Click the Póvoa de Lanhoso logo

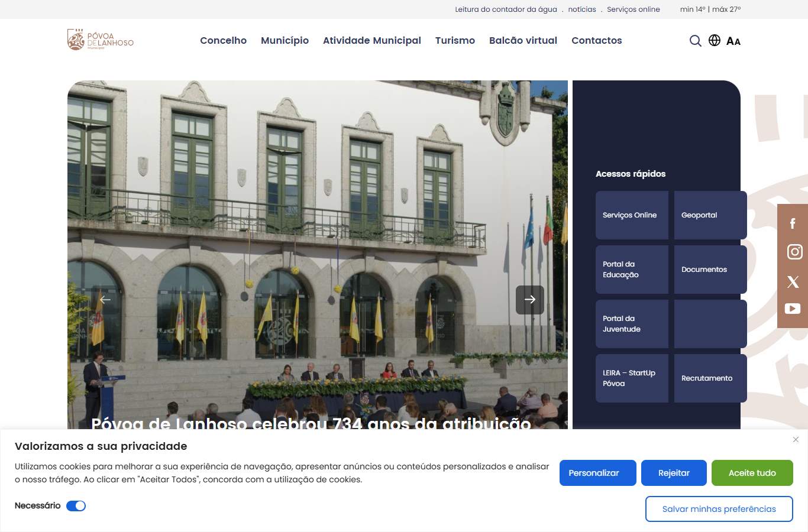(101, 40)
